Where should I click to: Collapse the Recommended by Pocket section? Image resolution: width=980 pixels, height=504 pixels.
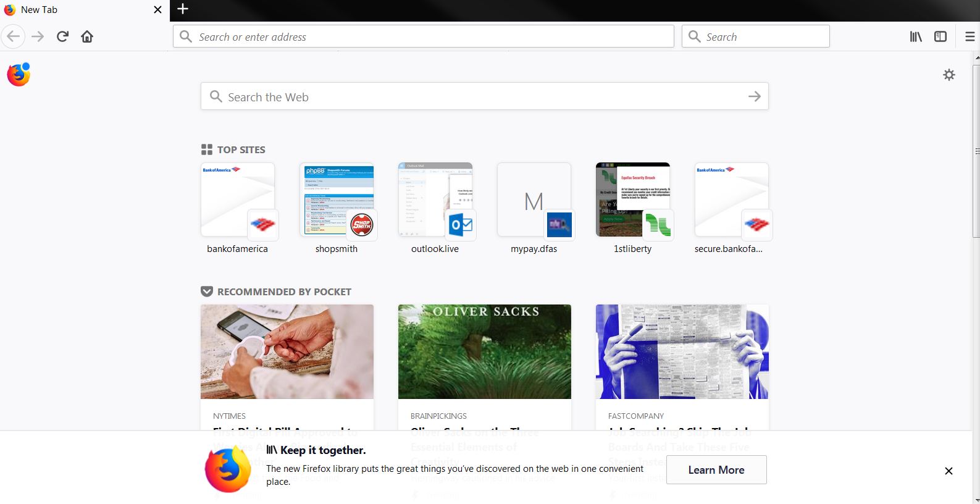coord(207,292)
